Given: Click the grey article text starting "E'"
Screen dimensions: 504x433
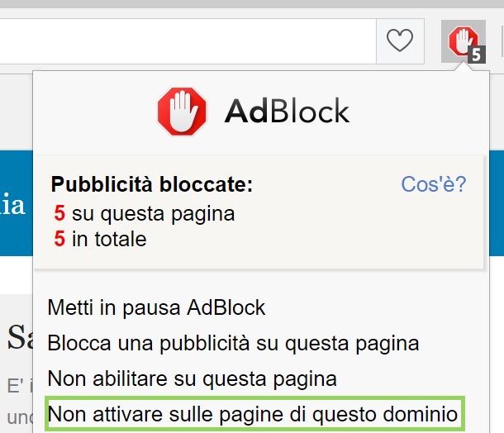Looking at the screenshot, I should [19, 386].
